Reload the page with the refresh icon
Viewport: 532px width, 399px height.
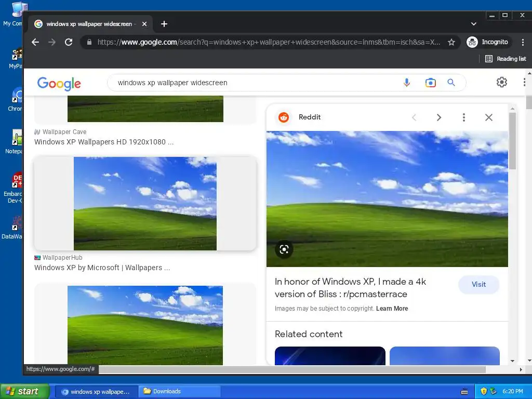click(69, 42)
